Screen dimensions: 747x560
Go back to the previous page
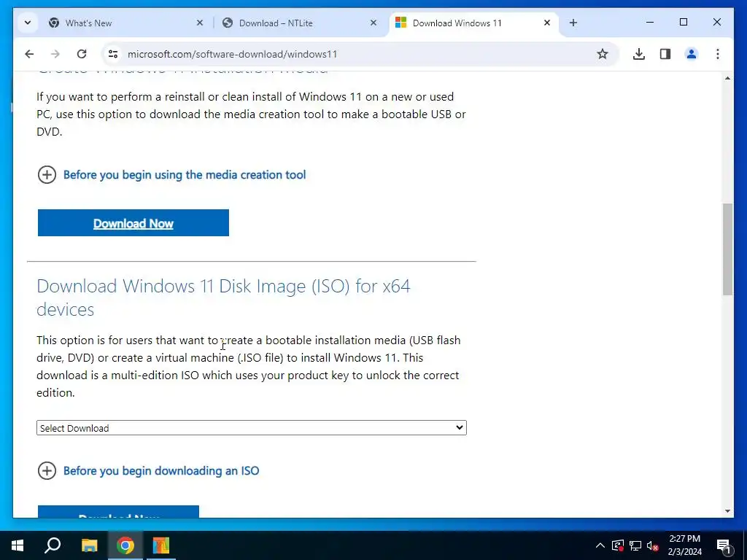(29, 54)
